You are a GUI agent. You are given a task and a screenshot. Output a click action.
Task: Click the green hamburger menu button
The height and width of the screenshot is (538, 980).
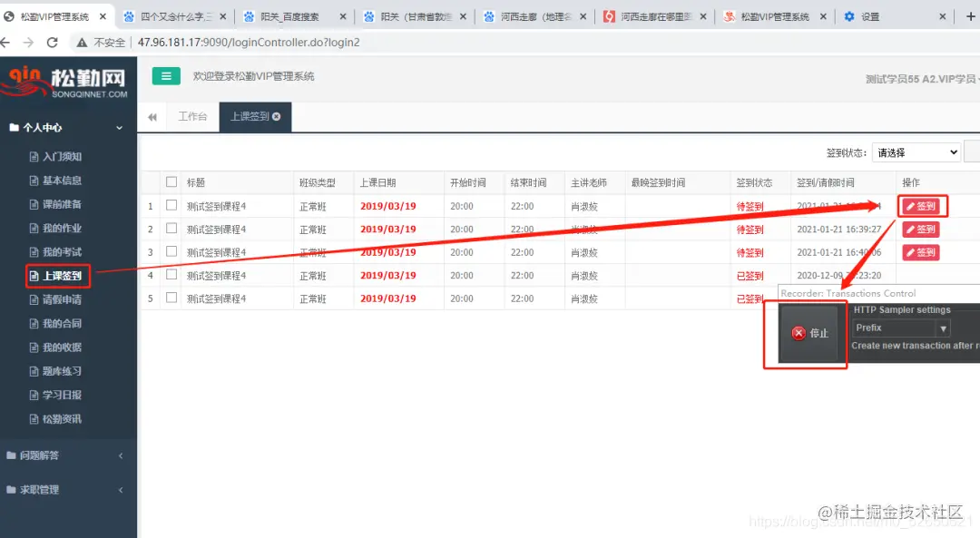click(x=166, y=76)
